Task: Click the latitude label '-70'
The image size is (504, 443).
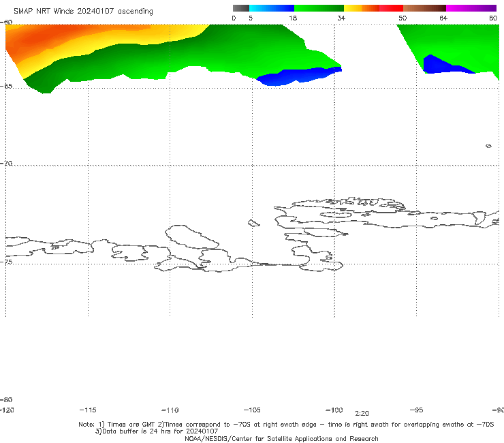Action: (x=6, y=164)
